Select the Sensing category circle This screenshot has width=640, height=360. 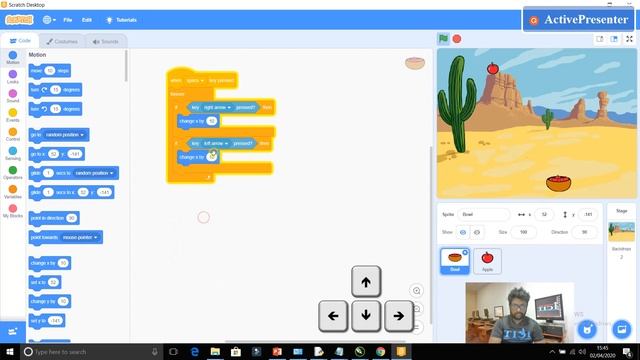[13, 151]
